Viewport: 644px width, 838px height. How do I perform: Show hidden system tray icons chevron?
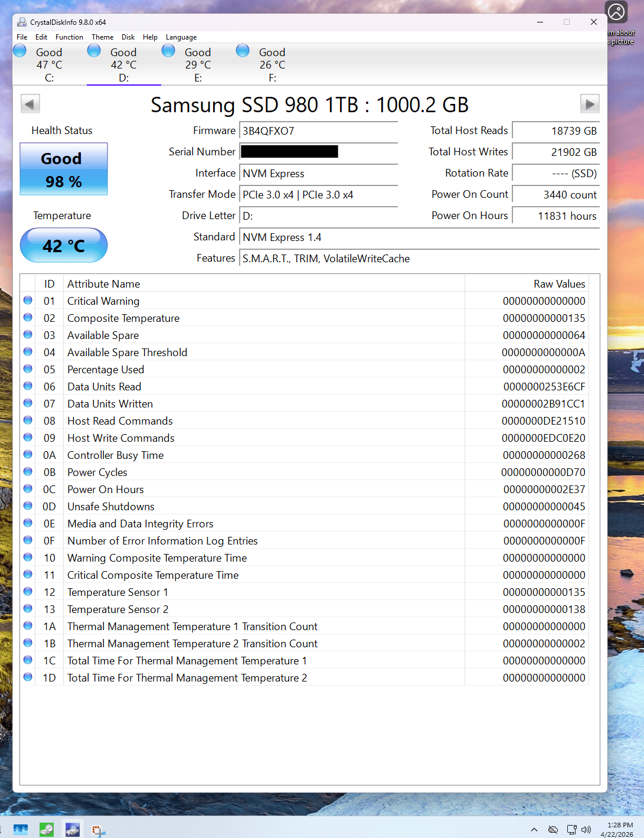coord(534,830)
